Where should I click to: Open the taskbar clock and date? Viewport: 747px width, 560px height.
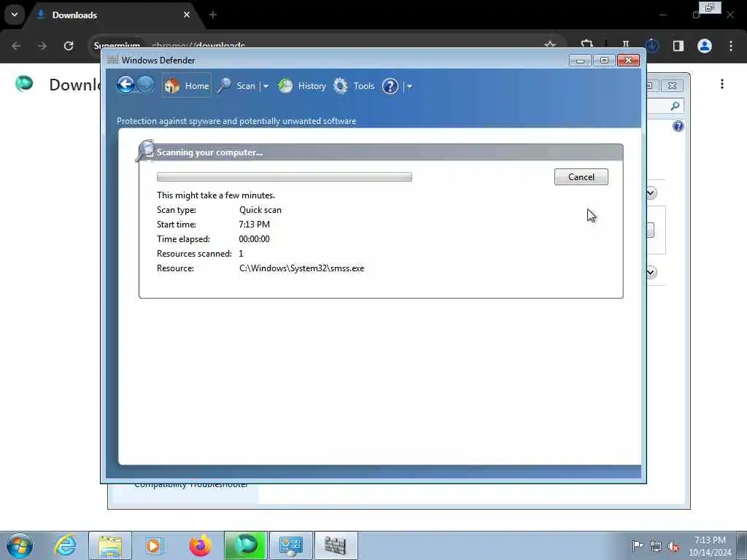710,546
